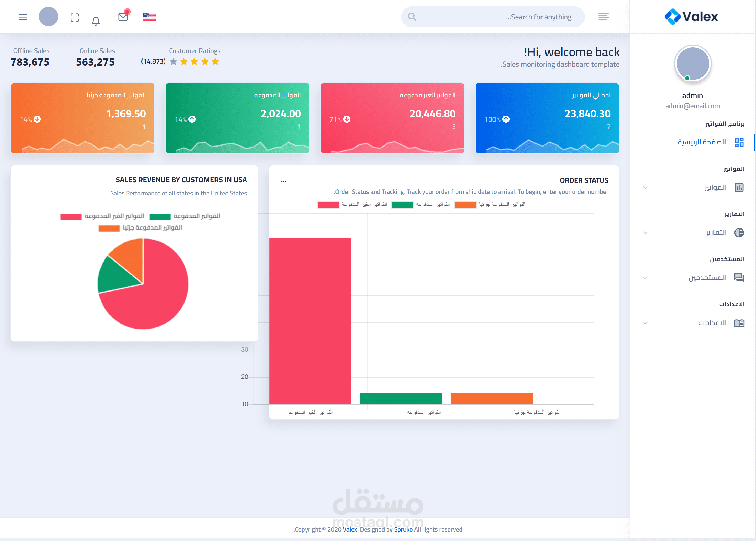Toggle the red unpaid invoices bar legend
Image resolution: width=756 pixels, height=541 pixels.
pyautogui.click(x=328, y=205)
